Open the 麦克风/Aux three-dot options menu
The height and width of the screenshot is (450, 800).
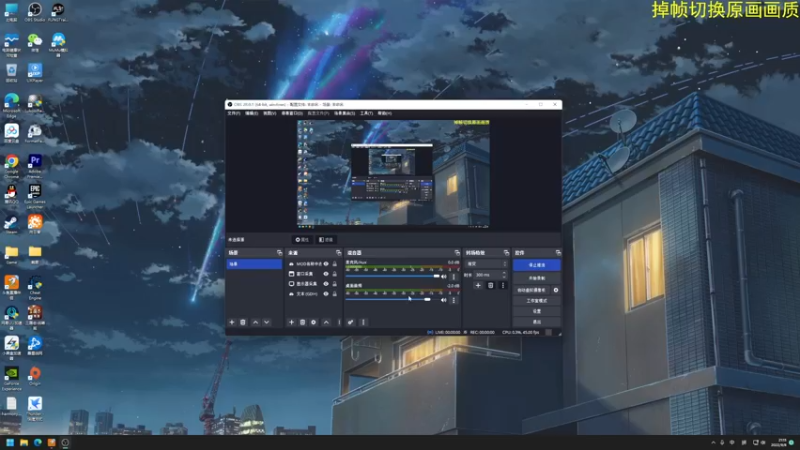coord(454,277)
